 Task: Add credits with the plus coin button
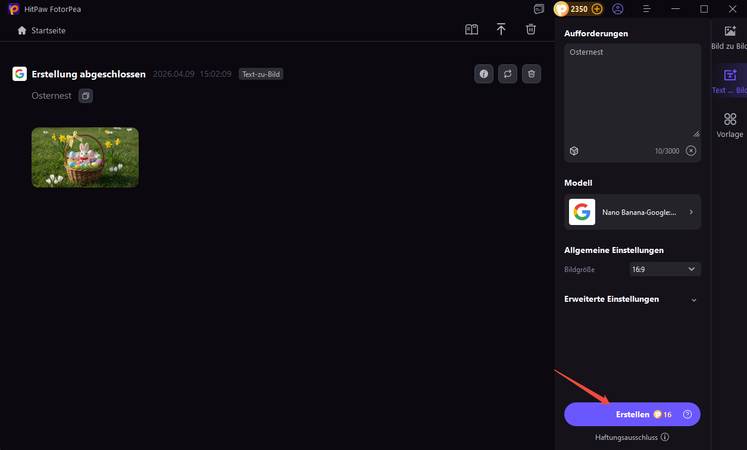pyautogui.click(x=597, y=9)
